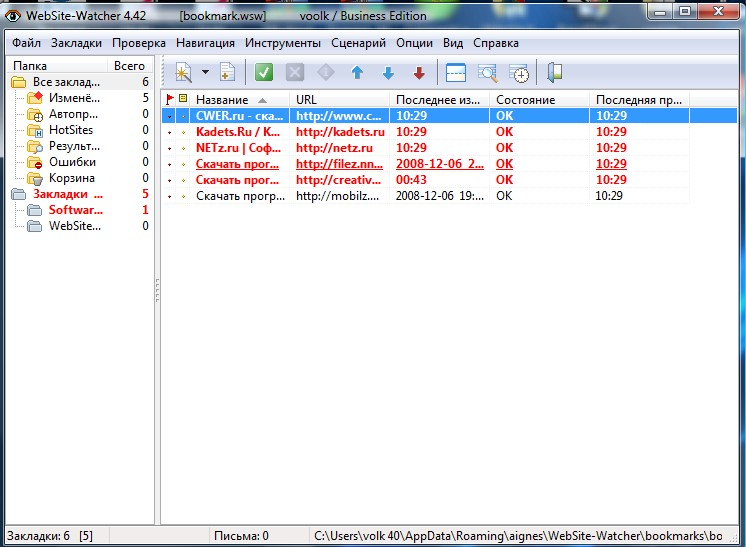Sort by the Последнее из... column header
The image size is (746, 547).
[x=439, y=100]
